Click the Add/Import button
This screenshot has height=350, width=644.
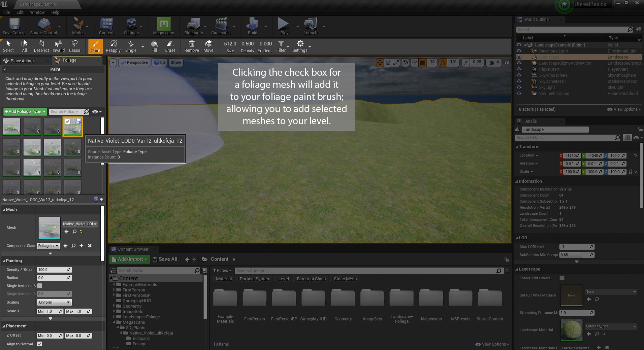(x=129, y=259)
